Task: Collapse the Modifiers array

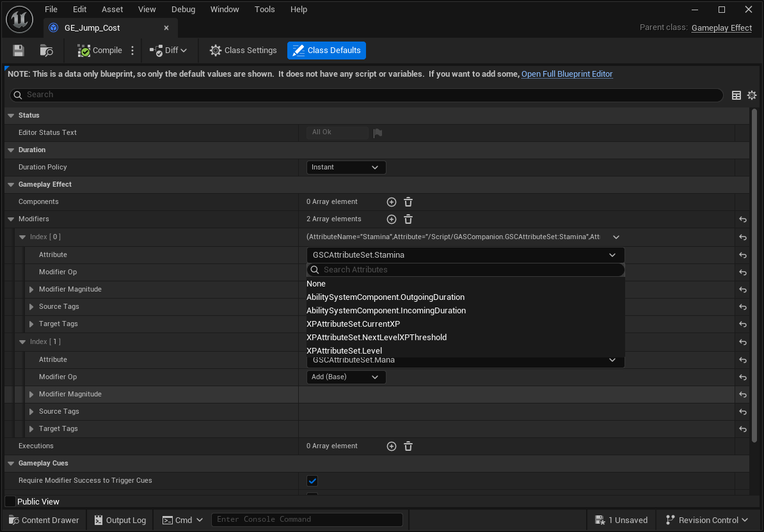Action: click(11, 219)
